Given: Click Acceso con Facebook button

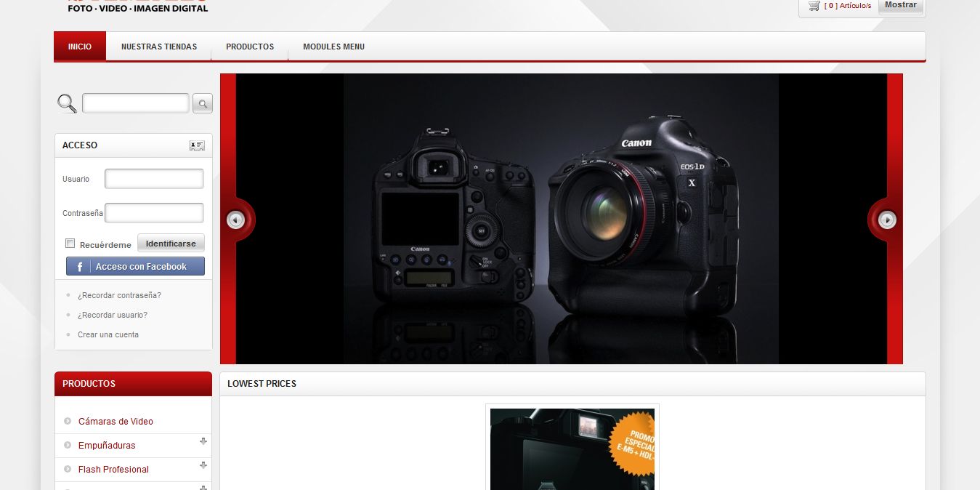Looking at the screenshot, I should click(x=135, y=266).
